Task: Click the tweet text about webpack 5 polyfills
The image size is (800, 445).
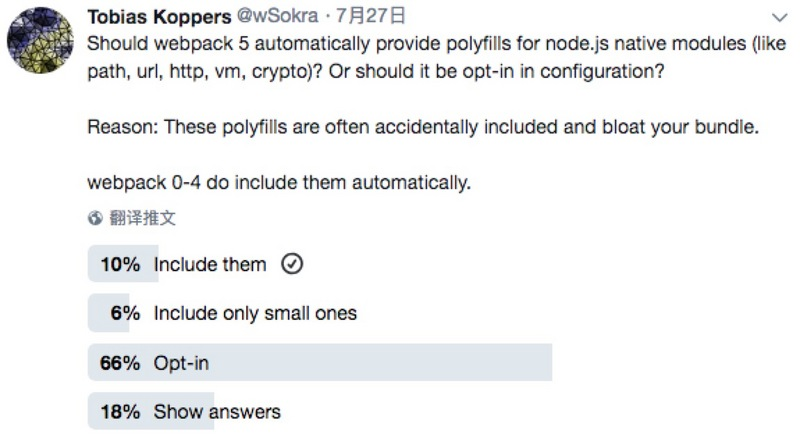Action: (436, 57)
